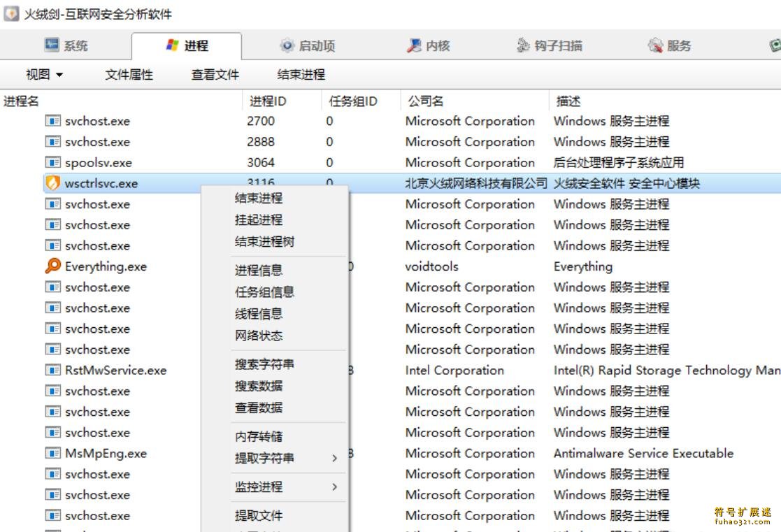Click the icon of svchost.exe with PID 2888
Image resolution: width=781 pixels, height=532 pixels.
point(53,142)
